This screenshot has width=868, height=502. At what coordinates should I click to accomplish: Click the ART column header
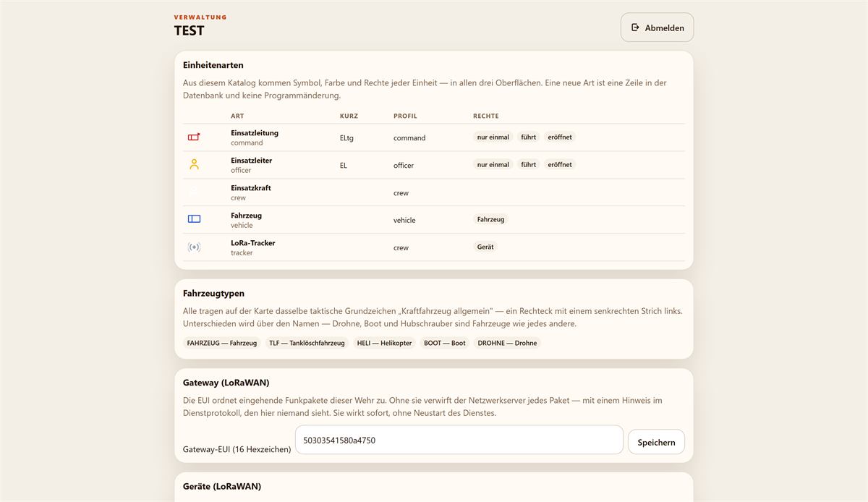coord(237,116)
